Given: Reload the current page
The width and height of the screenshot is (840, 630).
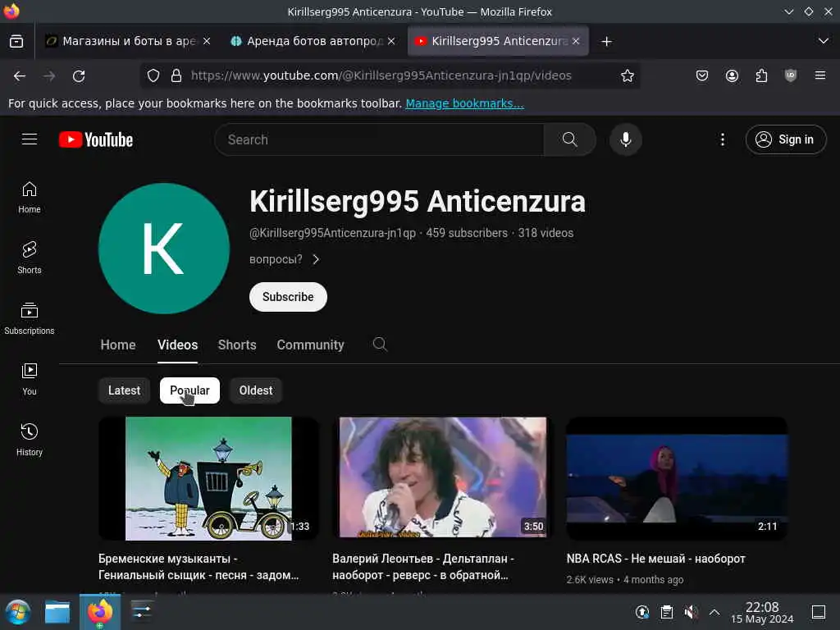Looking at the screenshot, I should 79,76.
